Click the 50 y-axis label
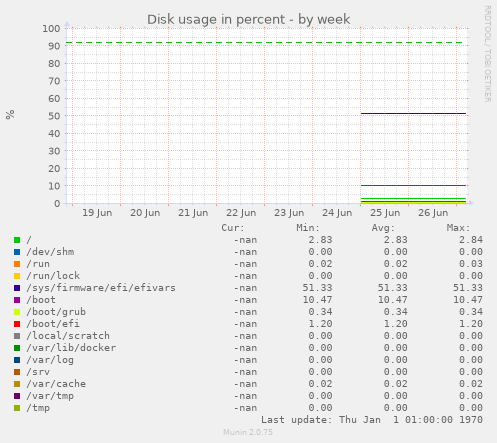 54,116
